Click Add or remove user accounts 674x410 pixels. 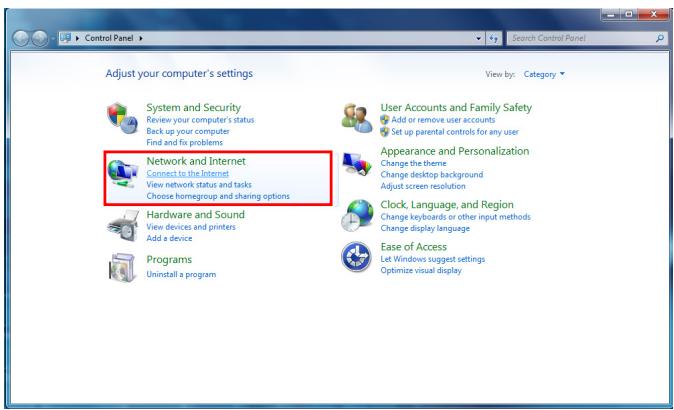[443, 120]
